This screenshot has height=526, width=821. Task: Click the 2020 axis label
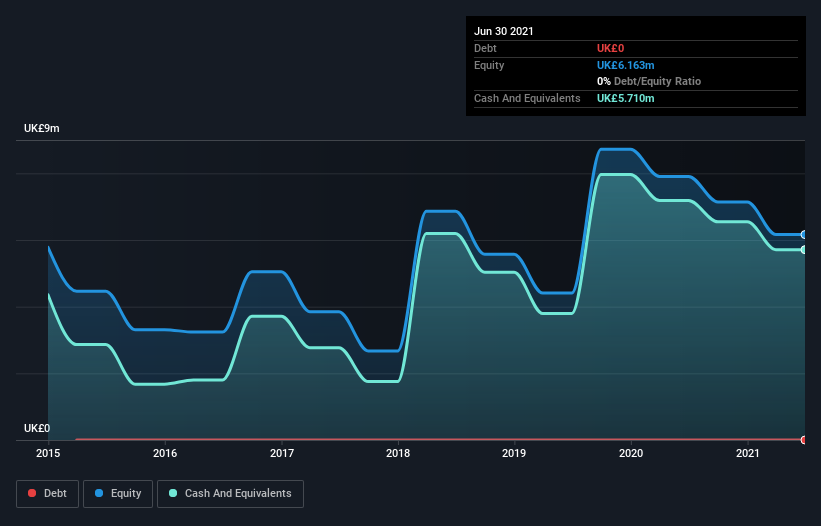coord(631,453)
